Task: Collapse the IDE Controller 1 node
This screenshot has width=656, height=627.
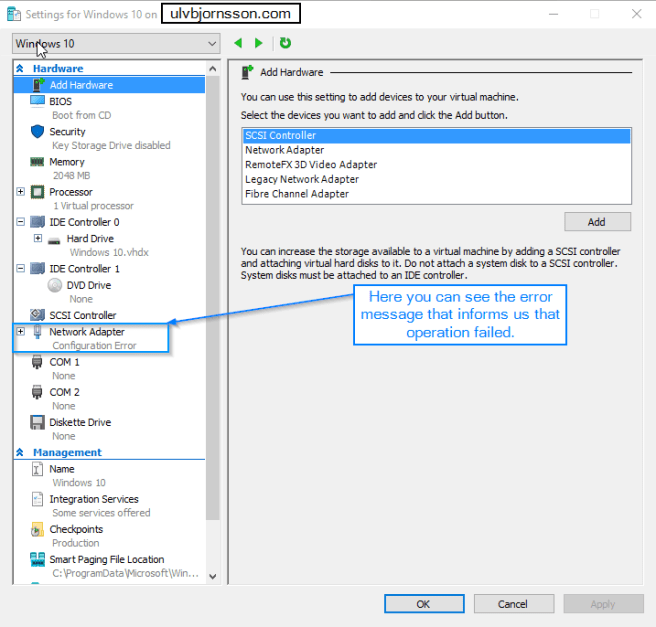Action: pyautogui.click(x=20, y=268)
